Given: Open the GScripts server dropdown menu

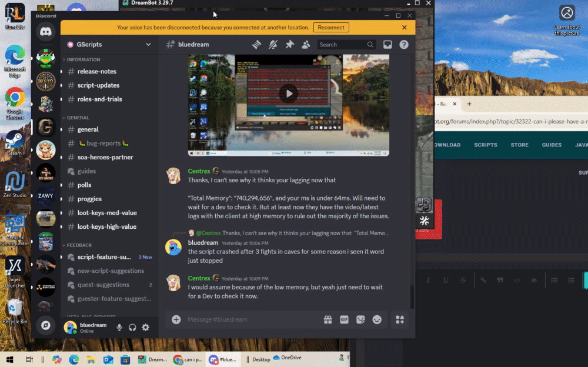Looking at the screenshot, I should [109, 44].
